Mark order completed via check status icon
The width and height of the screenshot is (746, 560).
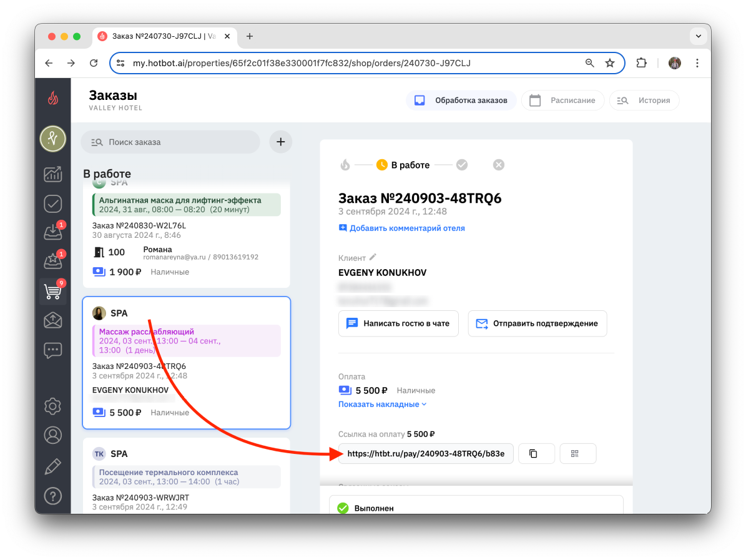(462, 165)
